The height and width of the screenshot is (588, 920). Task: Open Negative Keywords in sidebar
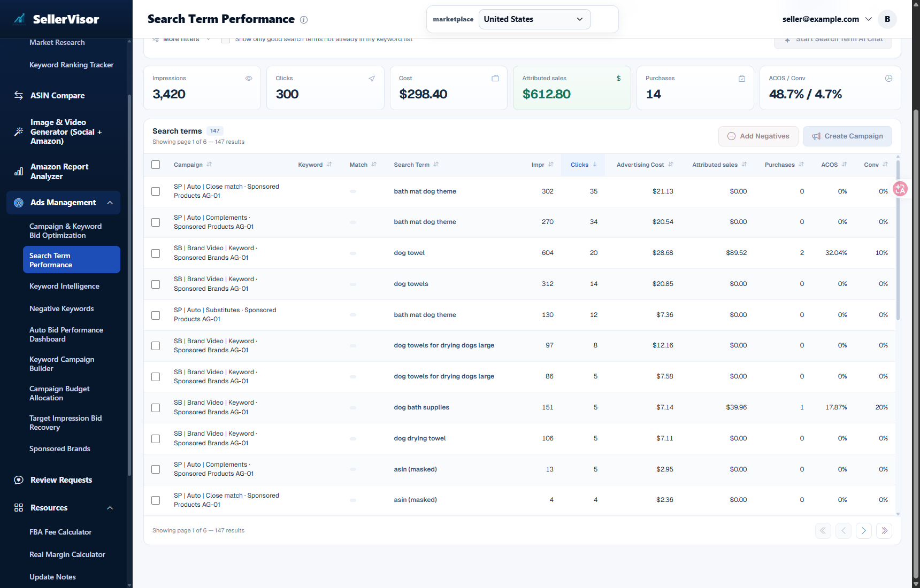click(62, 309)
